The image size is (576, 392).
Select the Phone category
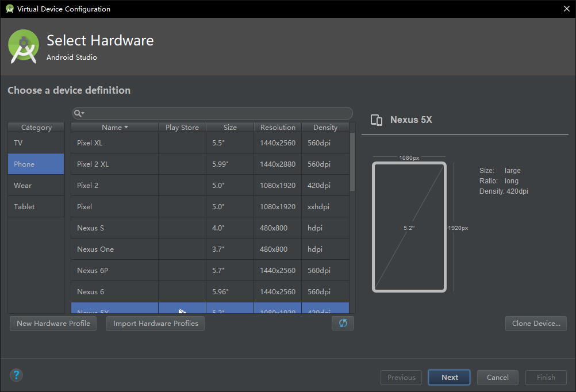click(x=36, y=164)
